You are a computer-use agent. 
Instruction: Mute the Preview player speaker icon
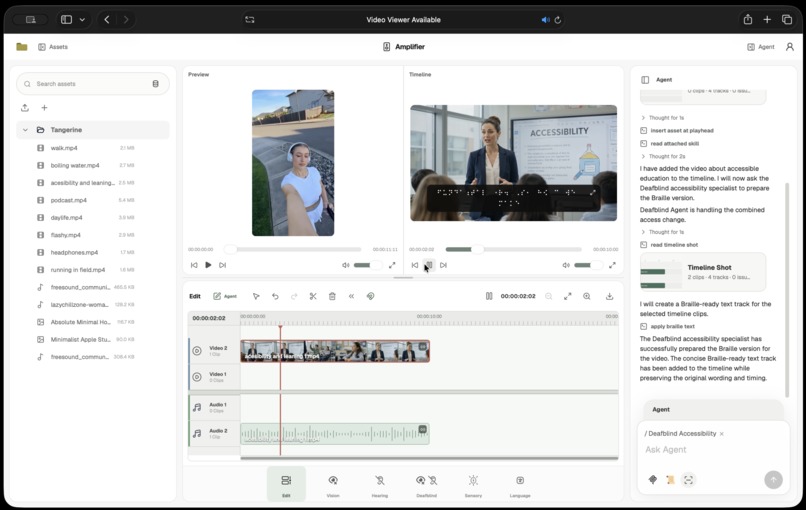[346, 265]
